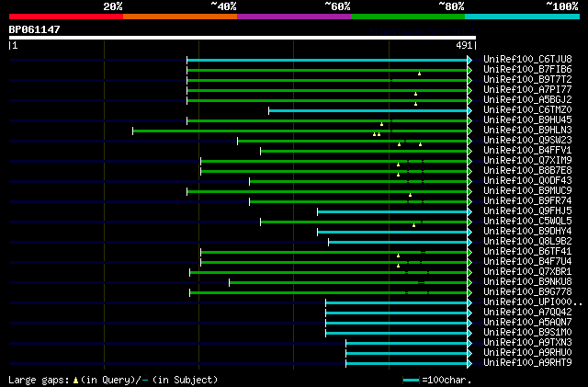Click the orange ~40% identity legend segment
588x387 pixels.
(x=180, y=17)
